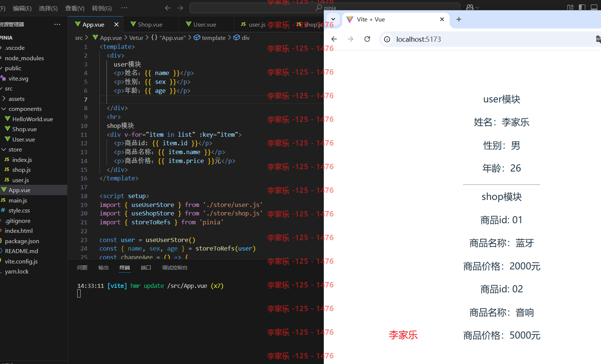Switch to the Shop.vue editor tab
The height and width of the screenshot is (364, 601).
(151, 24)
